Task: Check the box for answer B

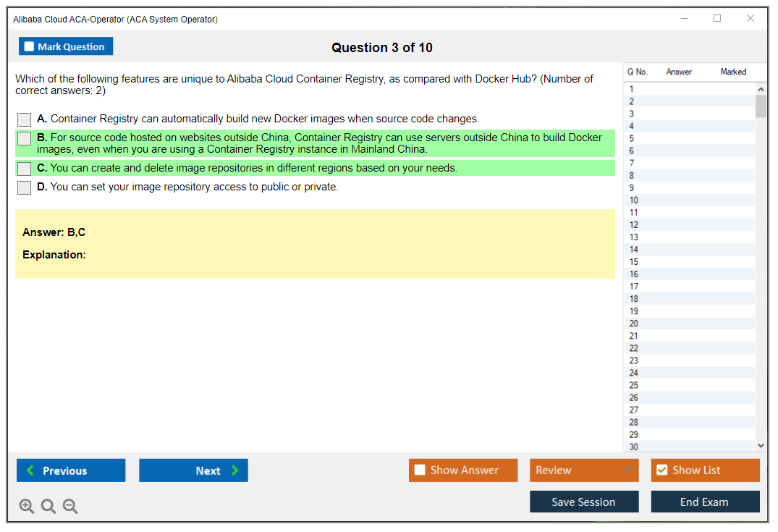Action: click(25, 138)
